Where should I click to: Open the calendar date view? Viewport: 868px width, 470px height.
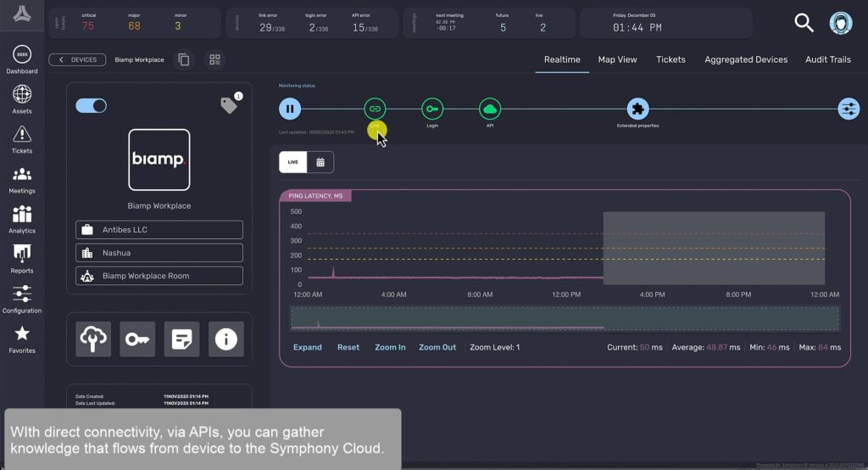320,162
